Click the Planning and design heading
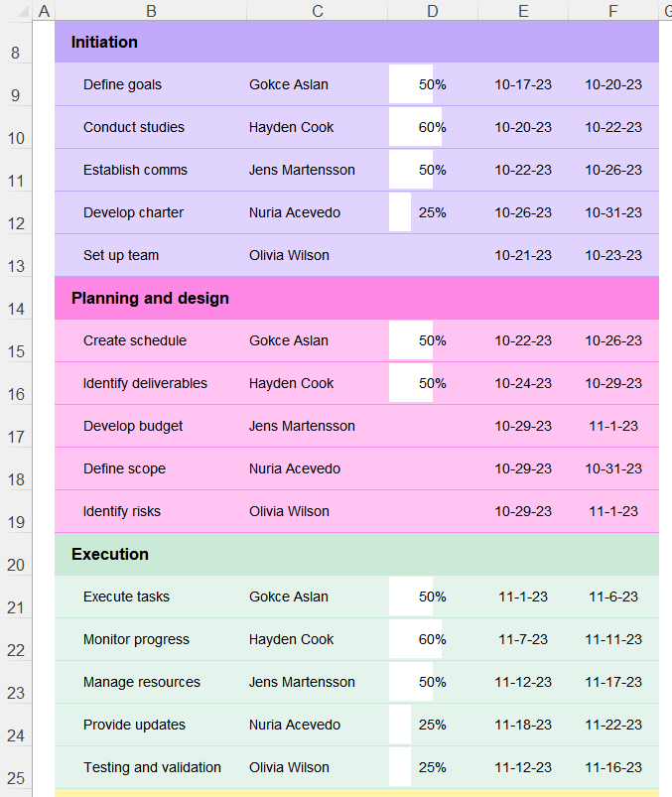 click(150, 299)
